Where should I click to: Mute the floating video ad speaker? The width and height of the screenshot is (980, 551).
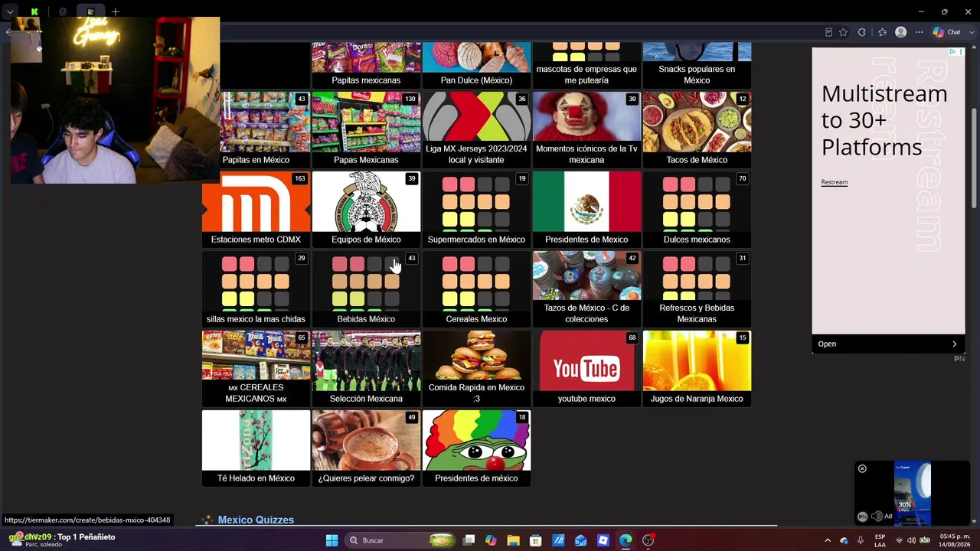click(877, 517)
